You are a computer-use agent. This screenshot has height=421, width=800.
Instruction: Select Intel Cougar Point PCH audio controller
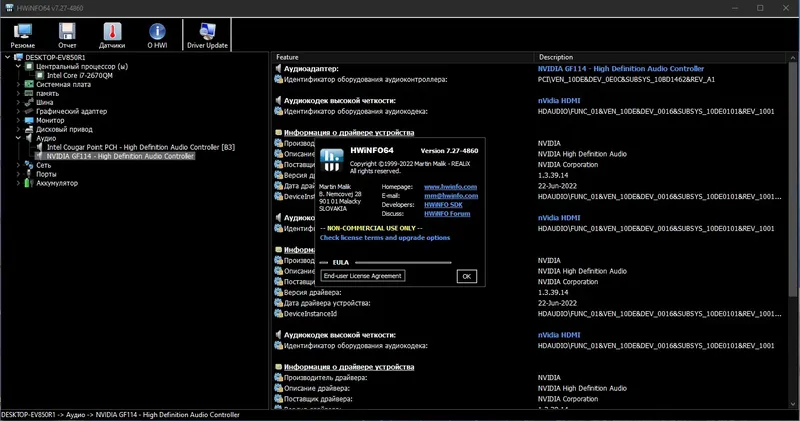tap(141, 147)
